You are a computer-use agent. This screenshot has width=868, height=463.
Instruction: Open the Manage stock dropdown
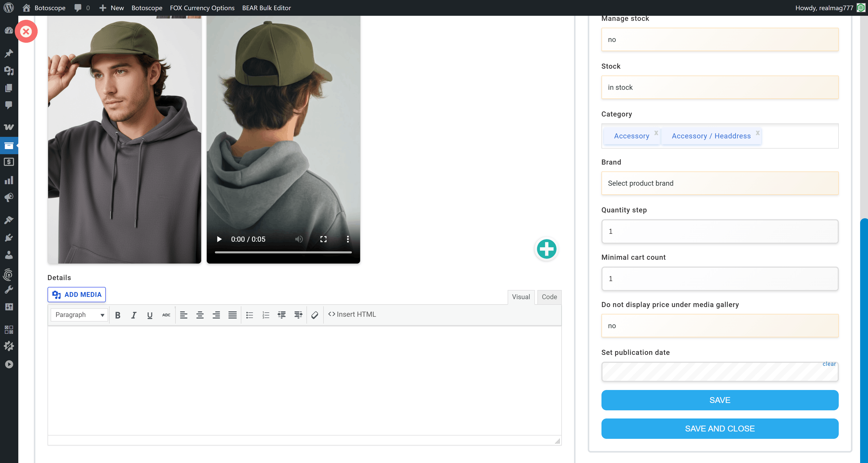pos(720,39)
